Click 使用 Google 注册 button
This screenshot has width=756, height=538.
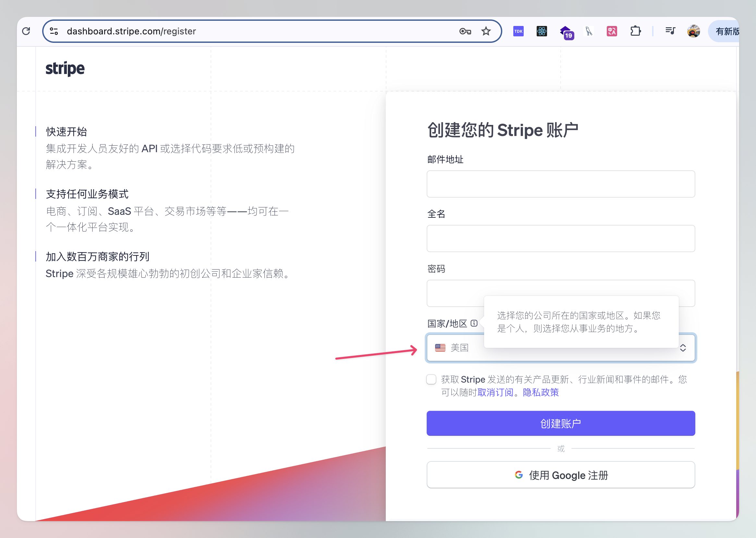coord(561,475)
